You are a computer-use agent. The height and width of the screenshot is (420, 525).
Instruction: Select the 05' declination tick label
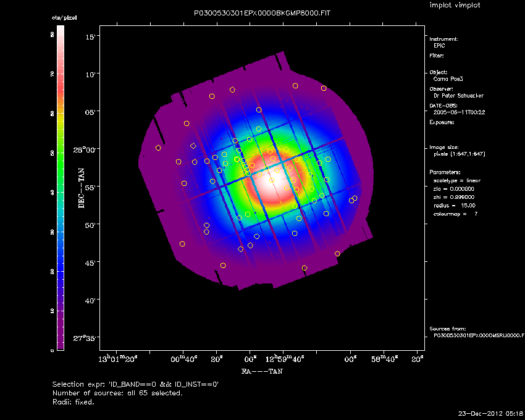tap(90, 112)
